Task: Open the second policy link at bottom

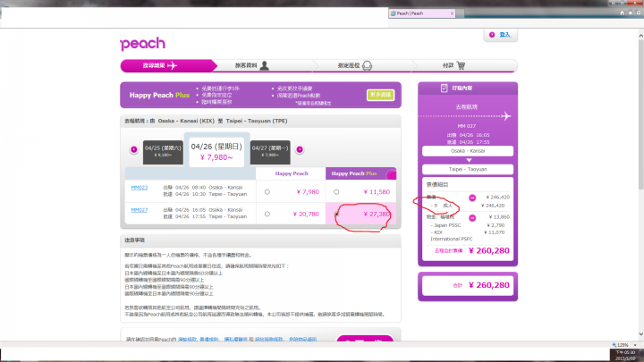Action: pos(209,339)
